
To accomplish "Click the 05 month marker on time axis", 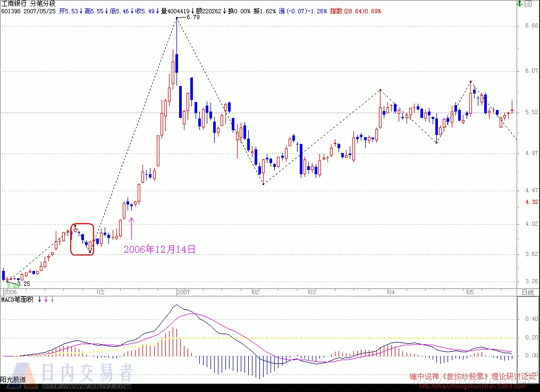I will click(x=470, y=292).
